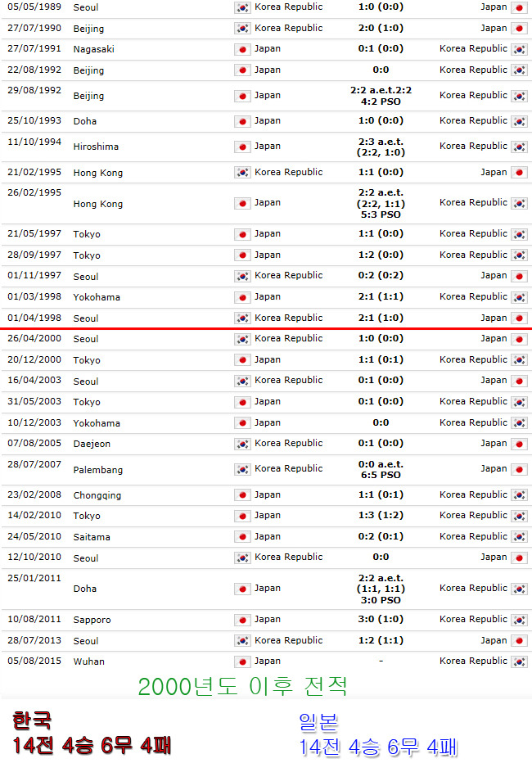The width and height of the screenshot is (532, 763).
Task: Click Japan flag icon in 10/08/2011 Sapporo row
Action: [242, 620]
